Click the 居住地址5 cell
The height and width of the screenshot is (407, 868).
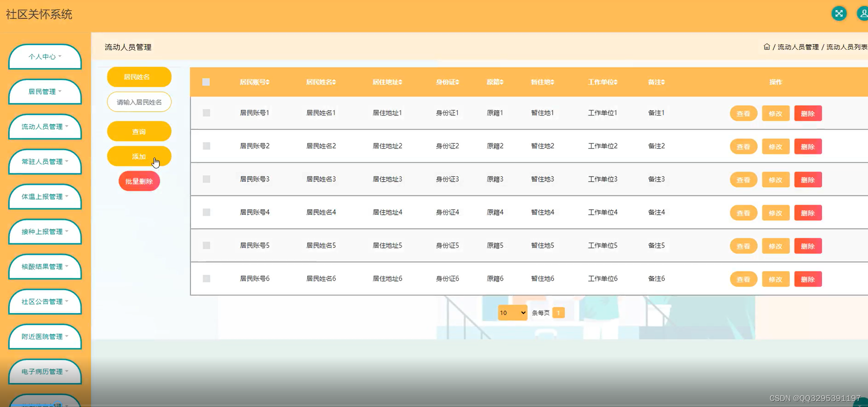(387, 245)
